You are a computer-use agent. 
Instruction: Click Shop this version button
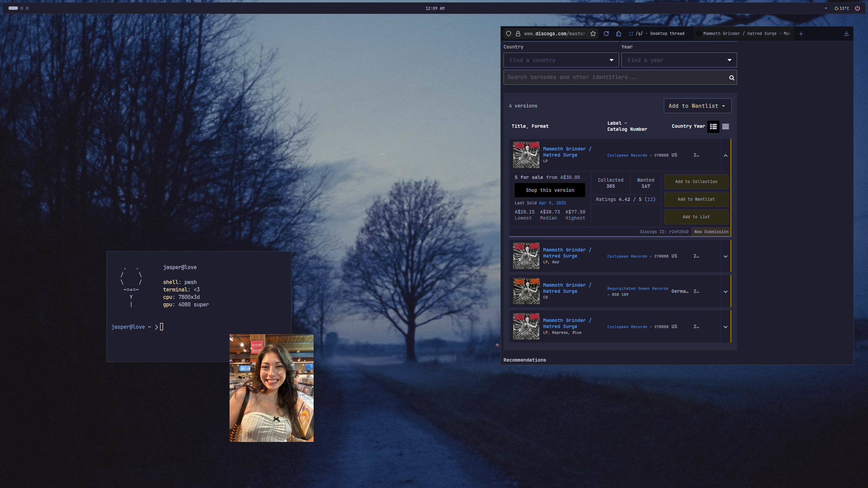(x=550, y=190)
